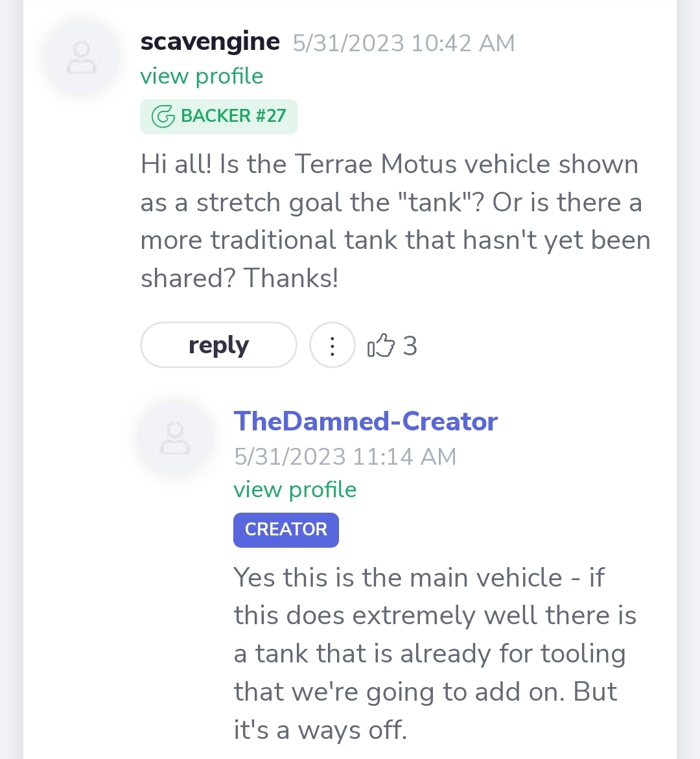Click "it's a ways off." reply line
This screenshot has width=700, height=759.
(320, 730)
